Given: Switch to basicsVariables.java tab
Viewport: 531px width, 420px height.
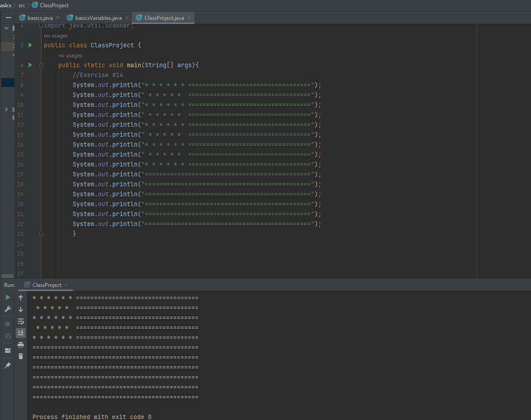Looking at the screenshot, I should (x=98, y=18).
